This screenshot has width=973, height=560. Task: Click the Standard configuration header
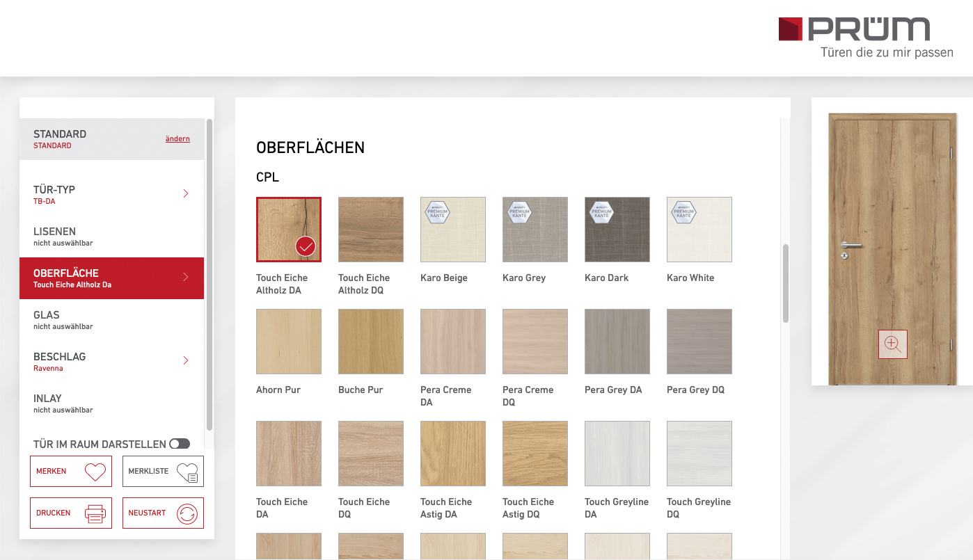point(111,139)
